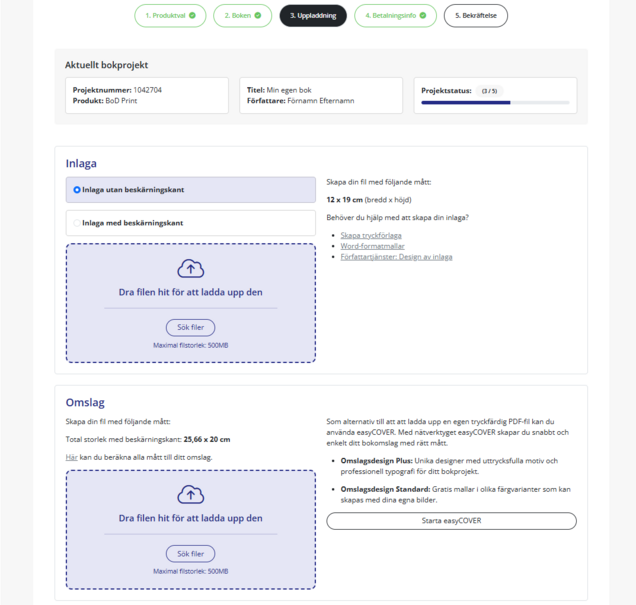Click the green checkmark on Boken step
Screen dimensions: 636x605
pos(258,15)
